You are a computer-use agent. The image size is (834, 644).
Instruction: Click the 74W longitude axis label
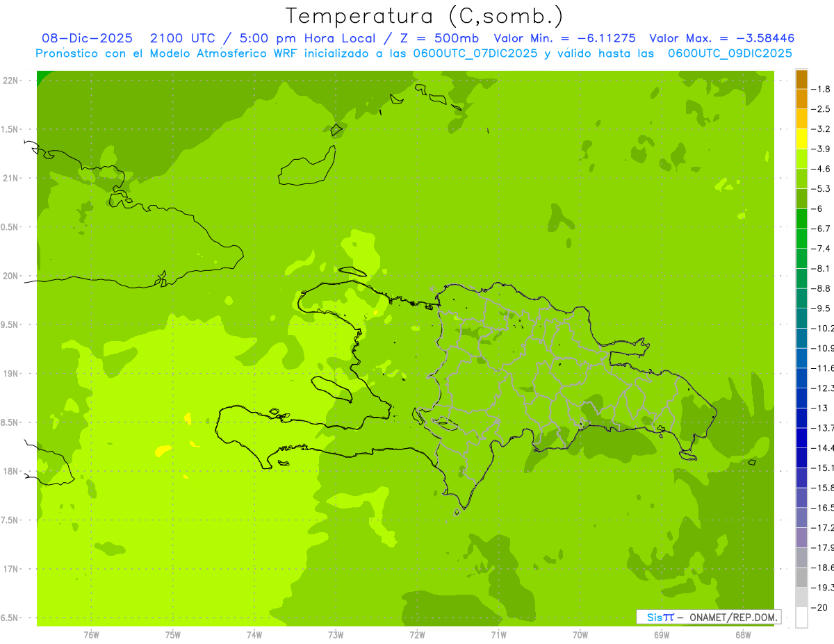click(254, 635)
